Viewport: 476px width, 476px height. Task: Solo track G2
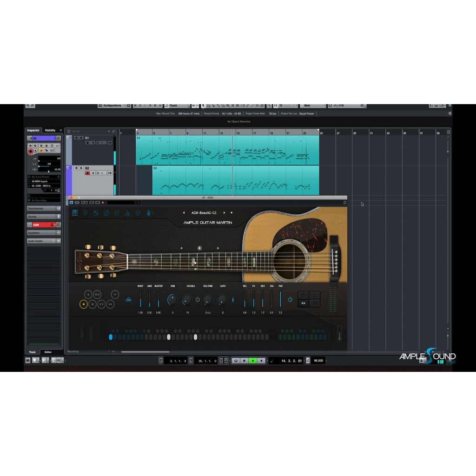click(x=81, y=168)
